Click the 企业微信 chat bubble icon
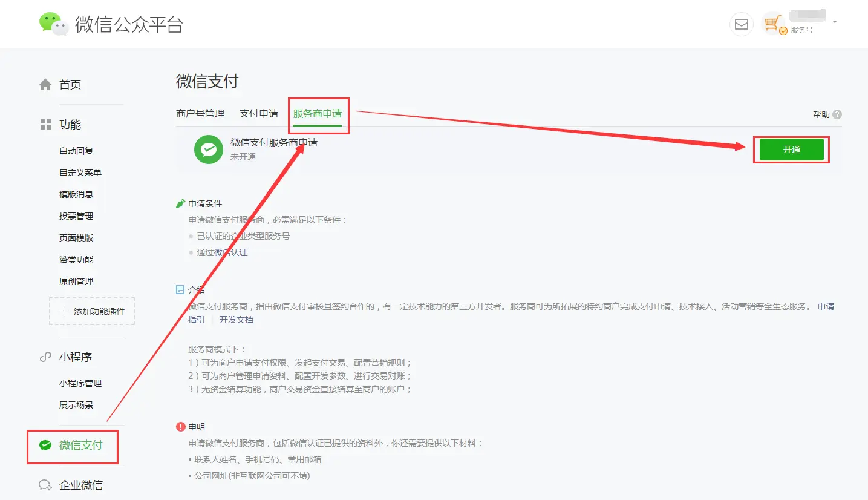Screen dimensions: 868x500 pyautogui.click(x=45, y=485)
